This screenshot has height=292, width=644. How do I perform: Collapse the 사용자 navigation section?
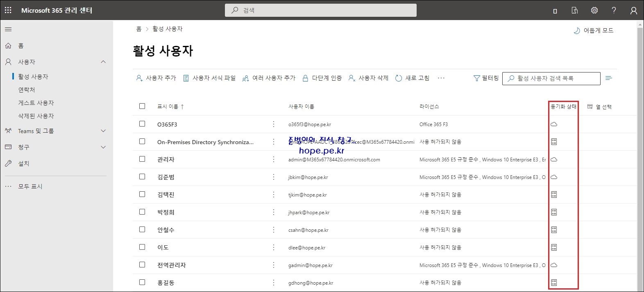(x=103, y=62)
